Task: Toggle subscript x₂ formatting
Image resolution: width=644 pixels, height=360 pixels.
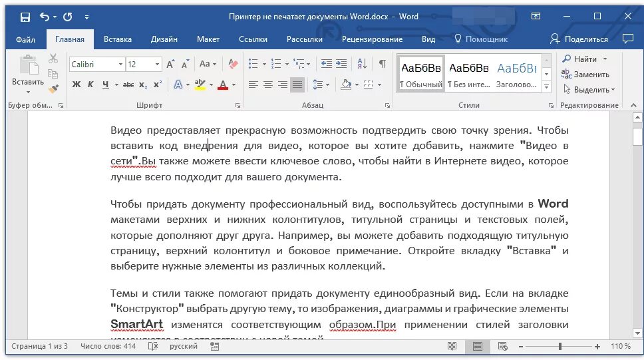Action: (142, 85)
